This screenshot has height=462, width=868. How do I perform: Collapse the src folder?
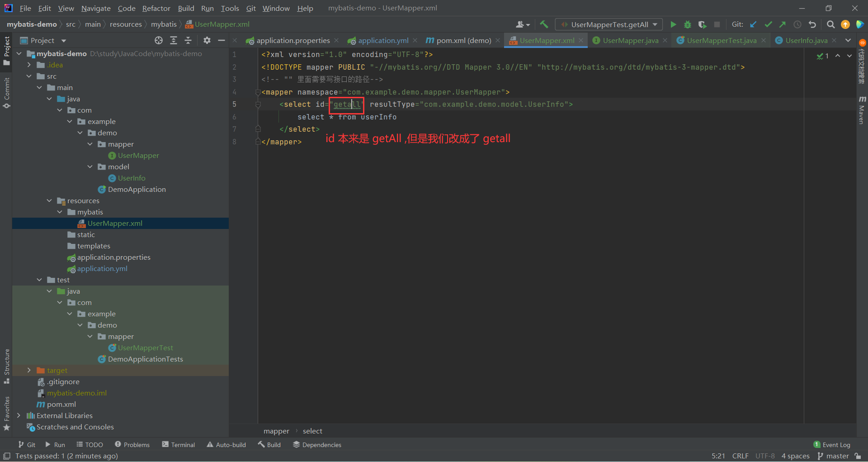(x=29, y=76)
